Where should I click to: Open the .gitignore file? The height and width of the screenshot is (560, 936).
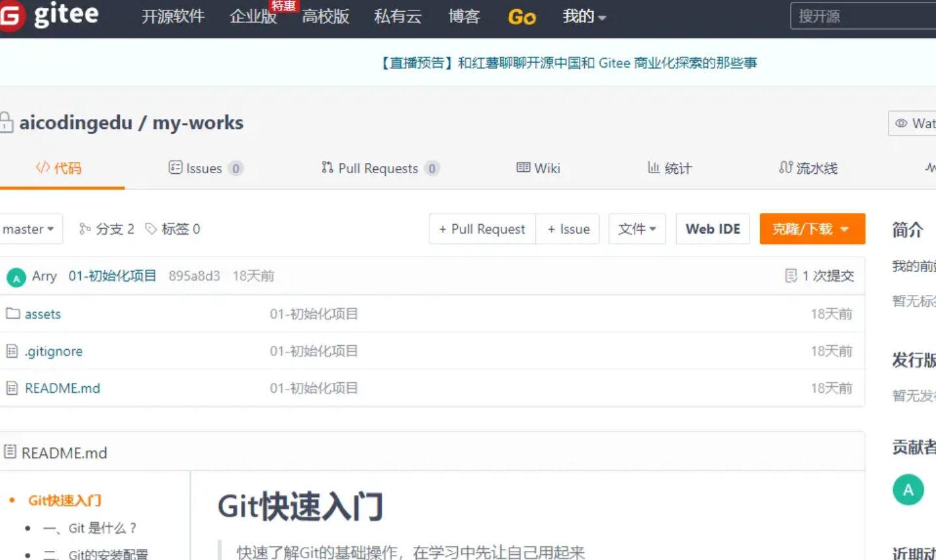53,352
